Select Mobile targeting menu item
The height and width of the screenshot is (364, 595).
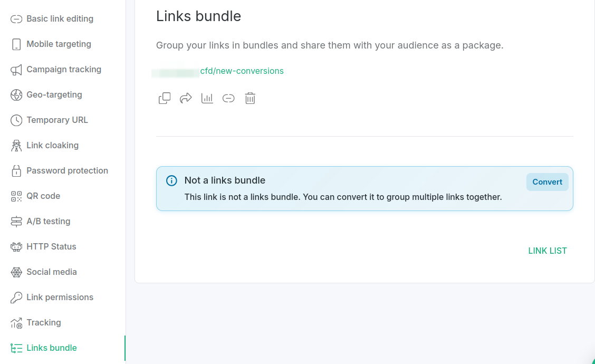[x=59, y=44]
